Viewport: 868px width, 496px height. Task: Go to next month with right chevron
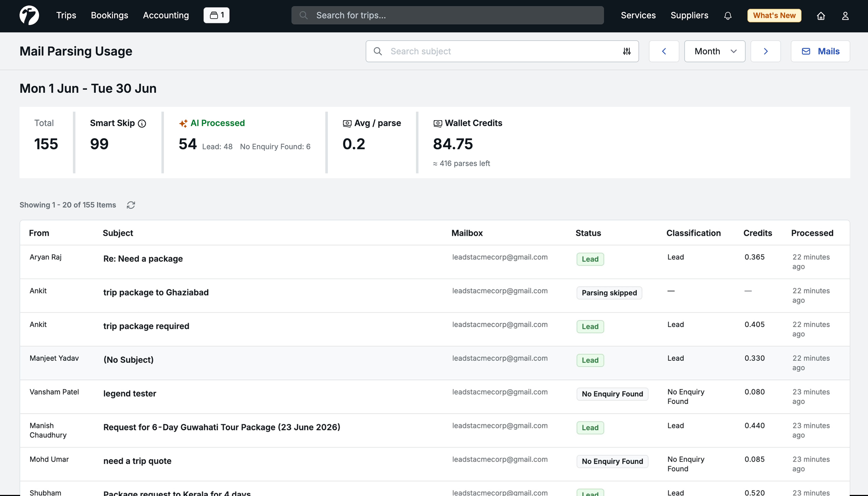coord(765,51)
